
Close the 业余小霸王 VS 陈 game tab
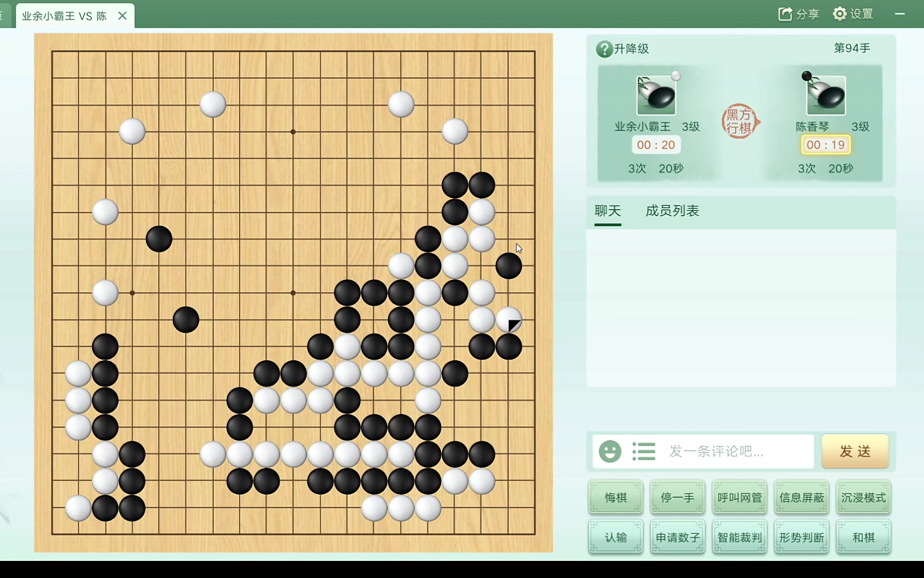tap(122, 16)
